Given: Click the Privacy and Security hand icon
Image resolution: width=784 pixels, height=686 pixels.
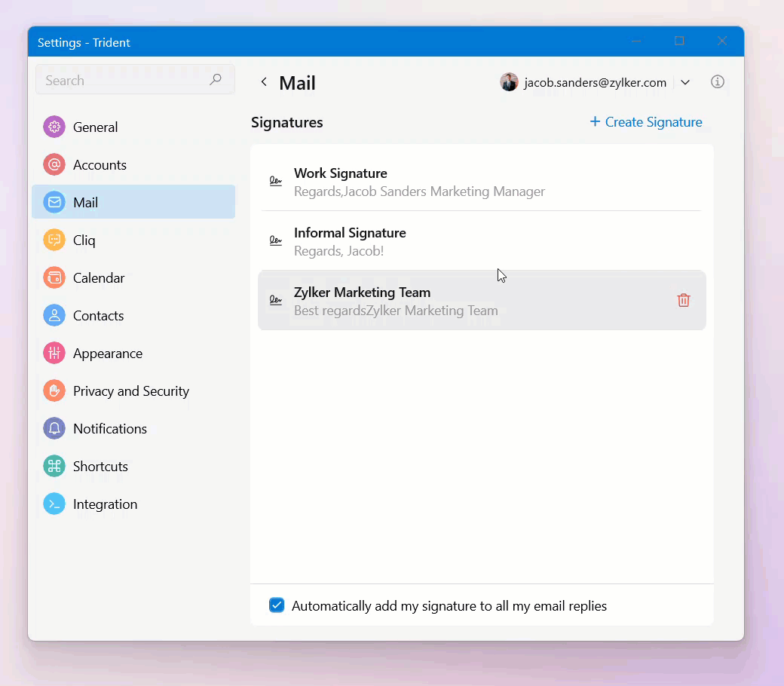Looking at the screenshot, I should (x=54, y=390).
